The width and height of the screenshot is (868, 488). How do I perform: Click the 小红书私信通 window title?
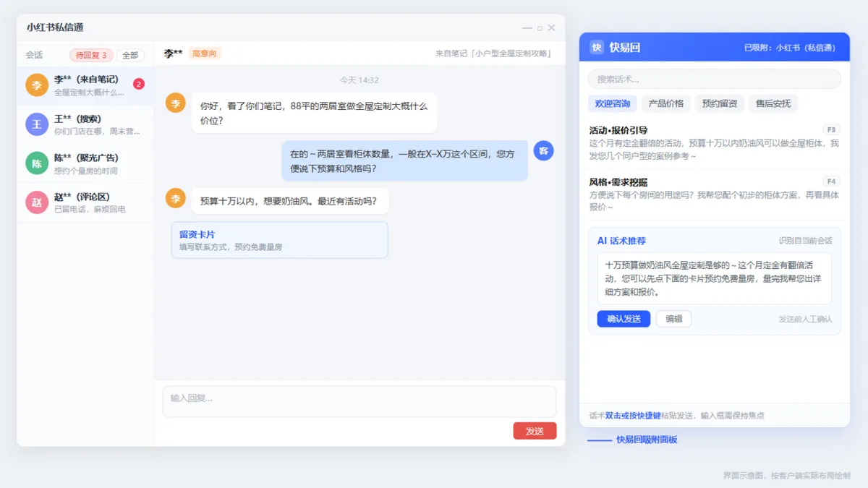pyautogui.click(x=55, y=27)
